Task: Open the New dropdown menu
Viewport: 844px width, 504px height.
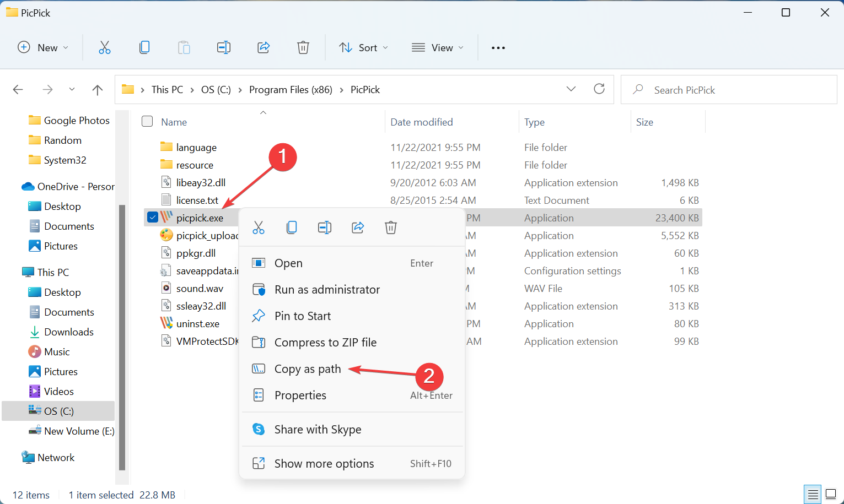Action: (x=43, y=48)
